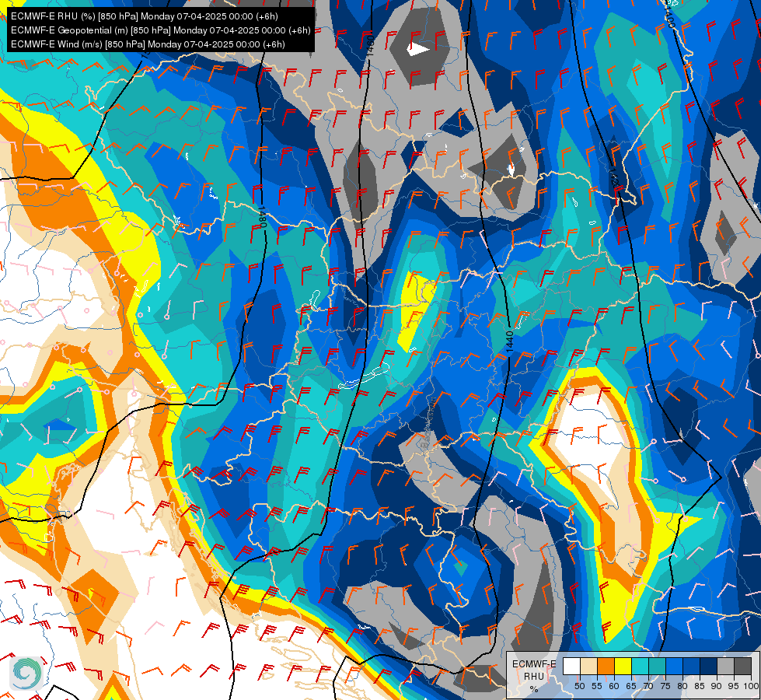Click the legend tick value '90'
Viewport: 761px width, 700px height.
pyautogui.click(x=717, y=686)
